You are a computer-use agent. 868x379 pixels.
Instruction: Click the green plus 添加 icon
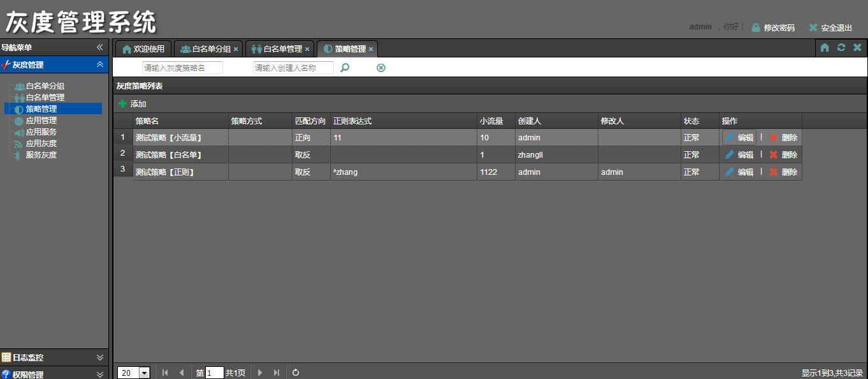[x=123, y=103]
